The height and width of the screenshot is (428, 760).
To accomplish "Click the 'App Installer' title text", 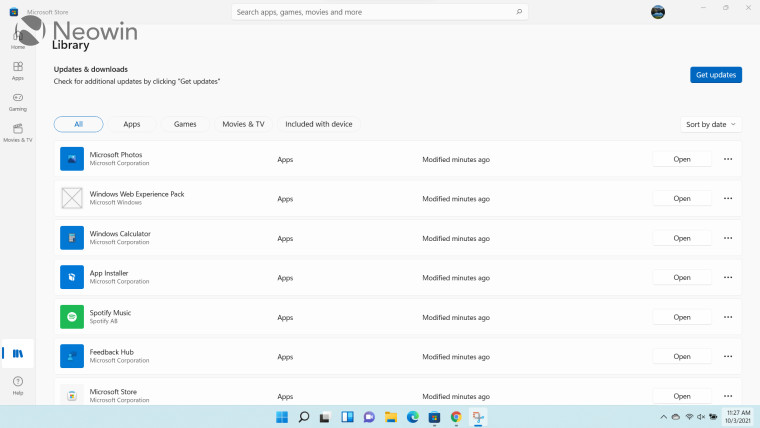I will pos(109,273).
